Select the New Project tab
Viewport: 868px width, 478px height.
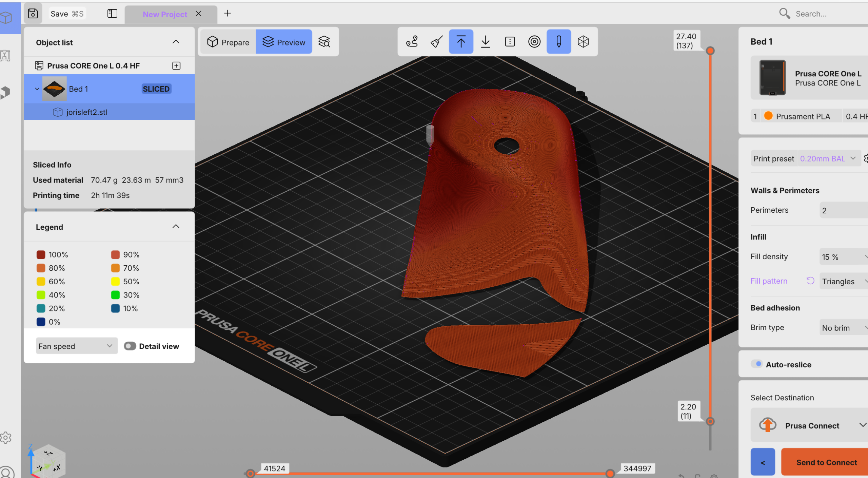pyautogui.click(x=165, y=14)
